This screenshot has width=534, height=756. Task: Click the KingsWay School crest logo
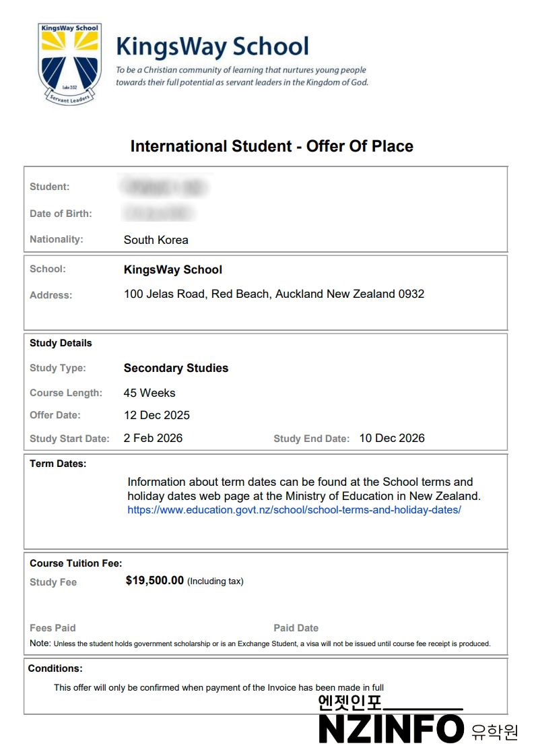[69, 64]
